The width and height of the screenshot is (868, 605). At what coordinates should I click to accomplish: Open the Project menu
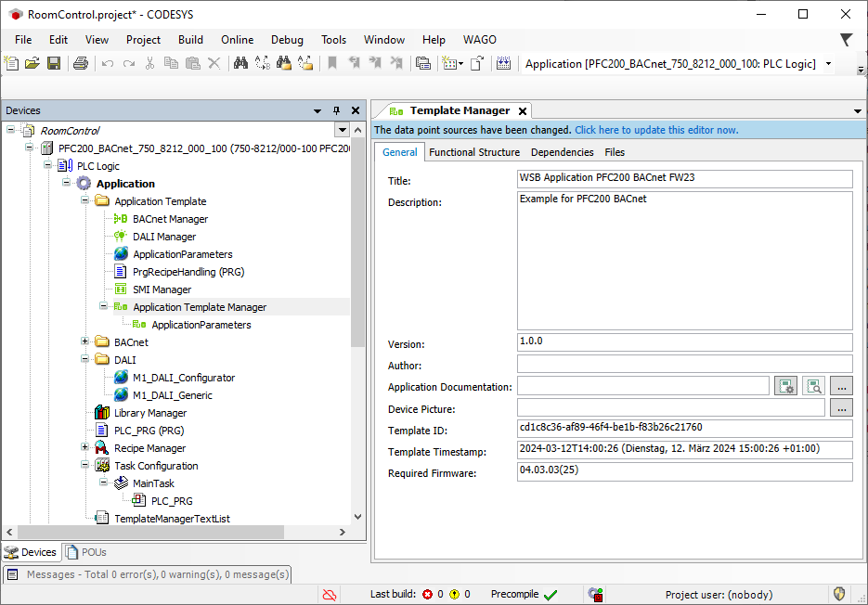[143, 40]
